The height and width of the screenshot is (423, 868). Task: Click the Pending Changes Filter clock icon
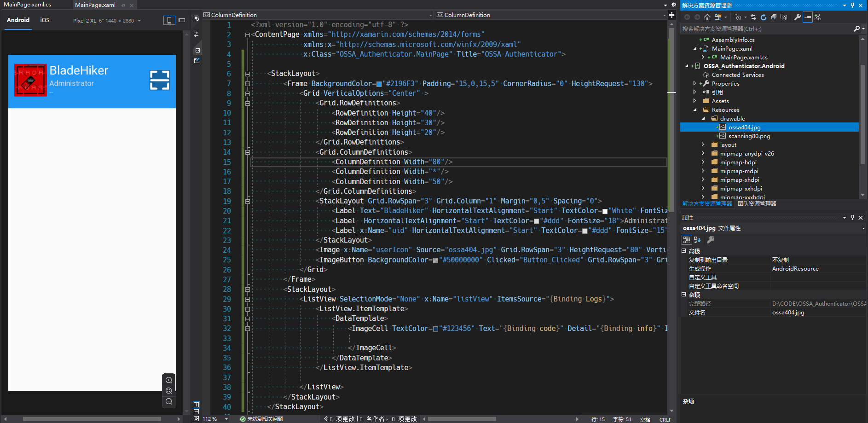[x=738, y=17]
